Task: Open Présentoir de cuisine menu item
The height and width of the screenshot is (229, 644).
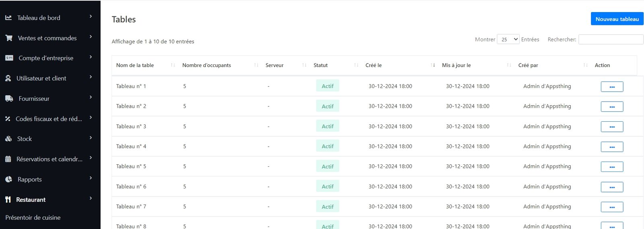Action: tap(33, 218)
